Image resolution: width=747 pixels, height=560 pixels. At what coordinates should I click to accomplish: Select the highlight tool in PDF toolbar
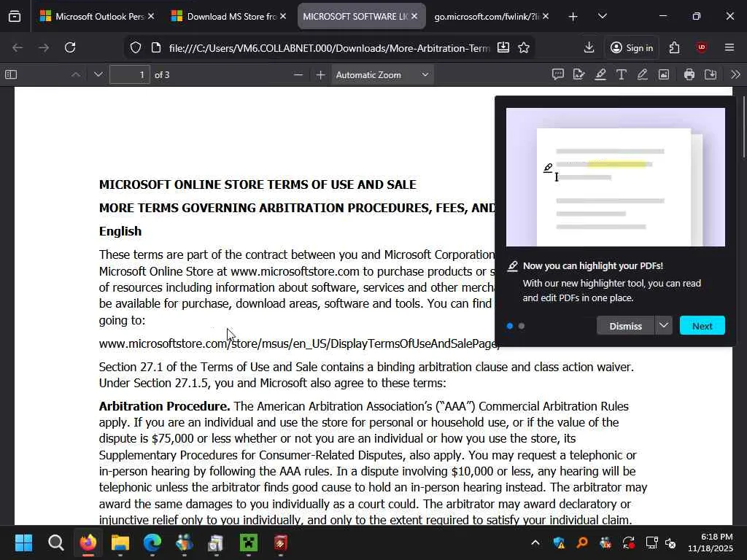(x=600, y=75)
